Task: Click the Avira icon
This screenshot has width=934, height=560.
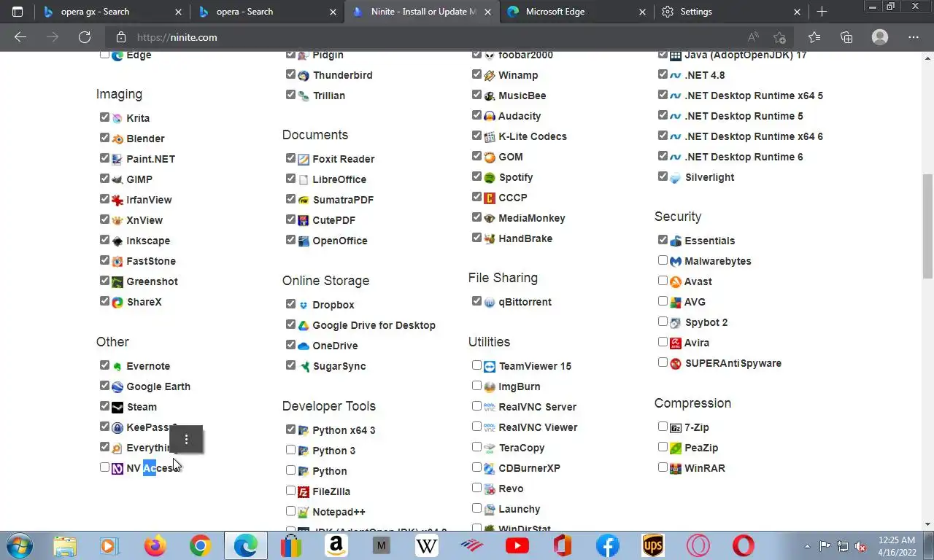Action: 676,343
